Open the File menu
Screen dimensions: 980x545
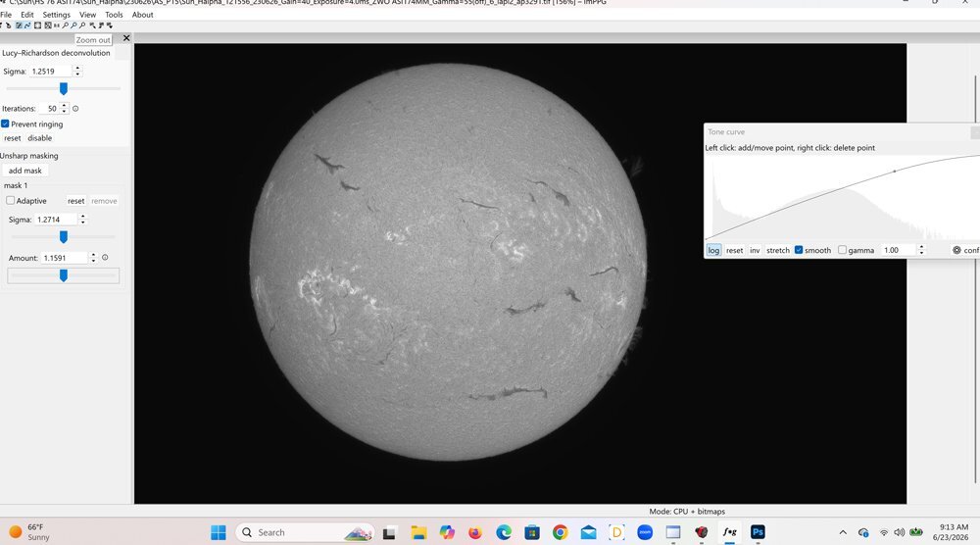(6, 15)
